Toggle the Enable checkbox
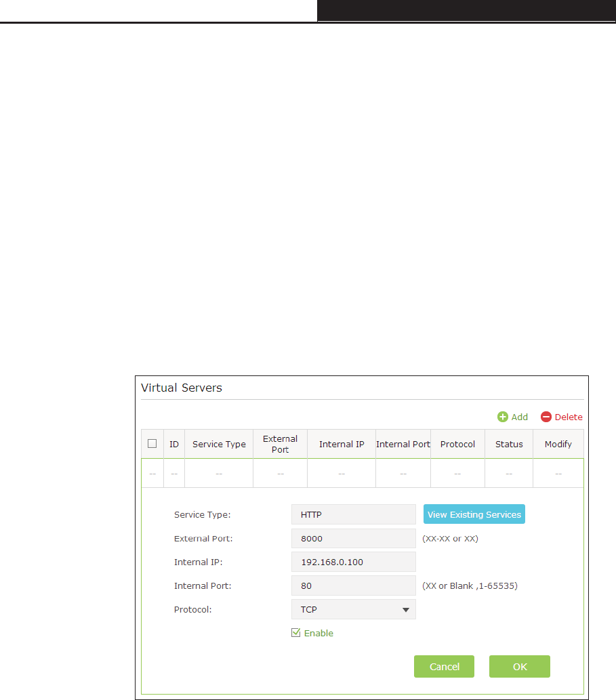Screen dimensions: 616x700 (x=295, y=633)
